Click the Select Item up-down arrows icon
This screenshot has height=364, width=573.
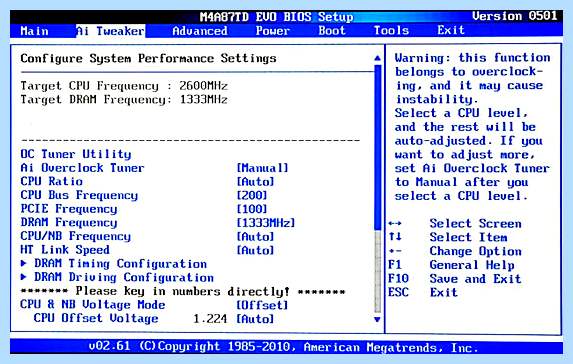[395, 237]
